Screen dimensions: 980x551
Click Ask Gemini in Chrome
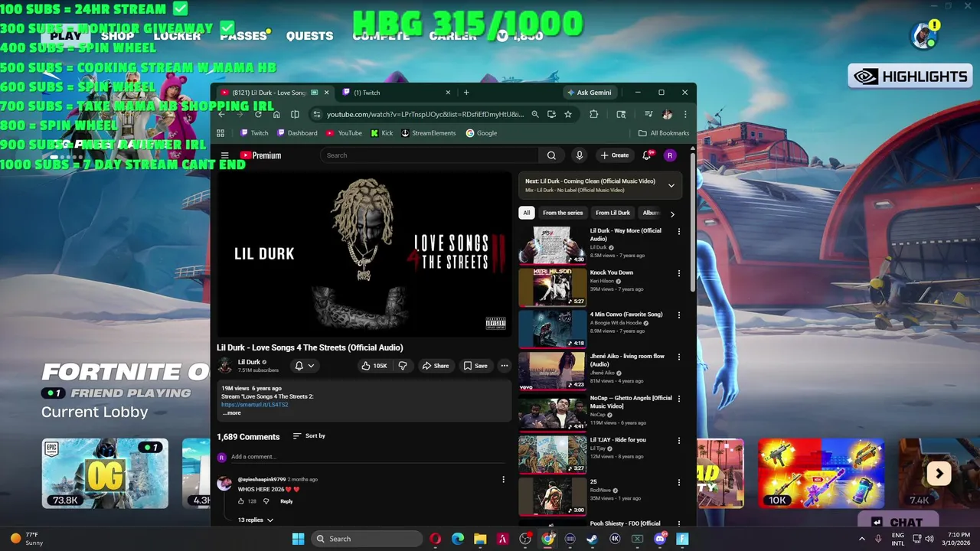click(589, 93)
